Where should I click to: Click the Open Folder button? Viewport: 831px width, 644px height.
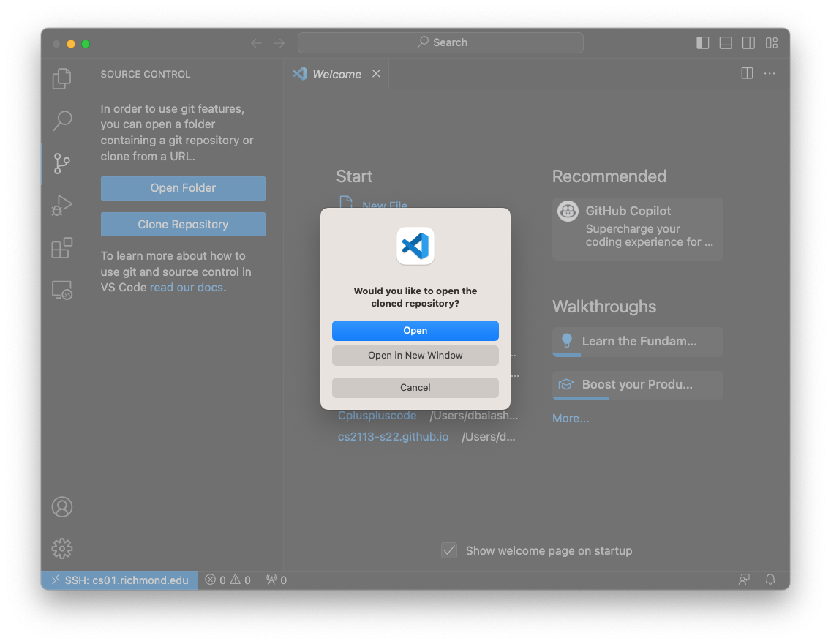point(183,188)
